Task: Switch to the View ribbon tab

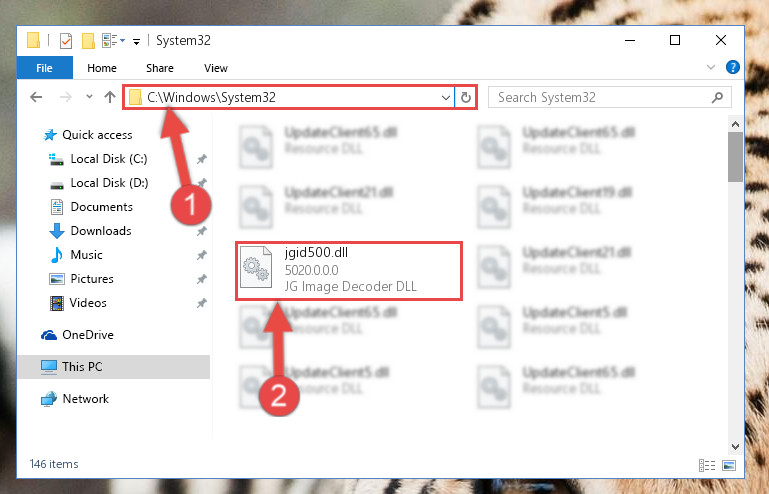Action: (x=216, y=68)
